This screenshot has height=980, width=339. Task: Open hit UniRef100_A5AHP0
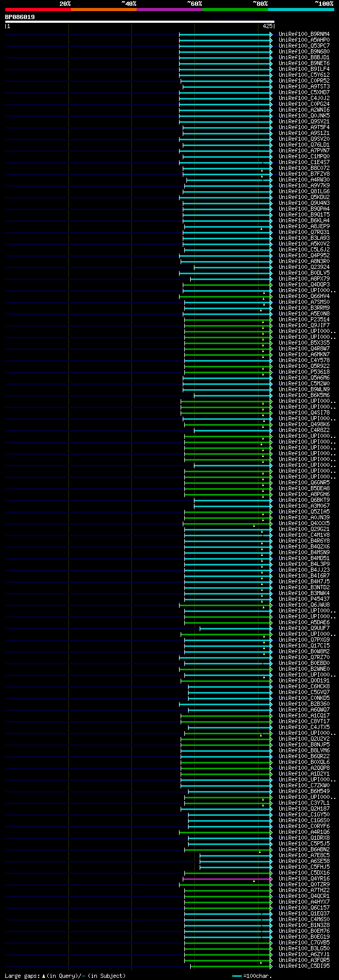tap(304, 40)
